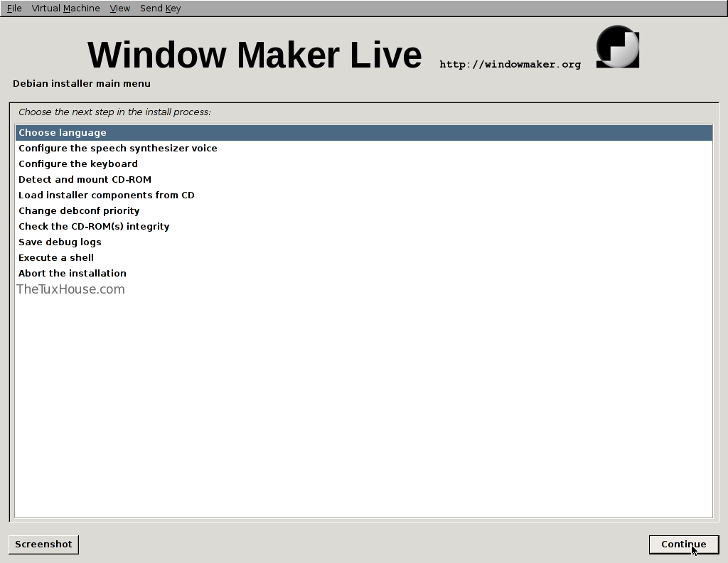The width and height of the screenshot is (728, 563).
Task: Select Check the CD-ROM(s) integrity
Action: [x=364, y=227]
